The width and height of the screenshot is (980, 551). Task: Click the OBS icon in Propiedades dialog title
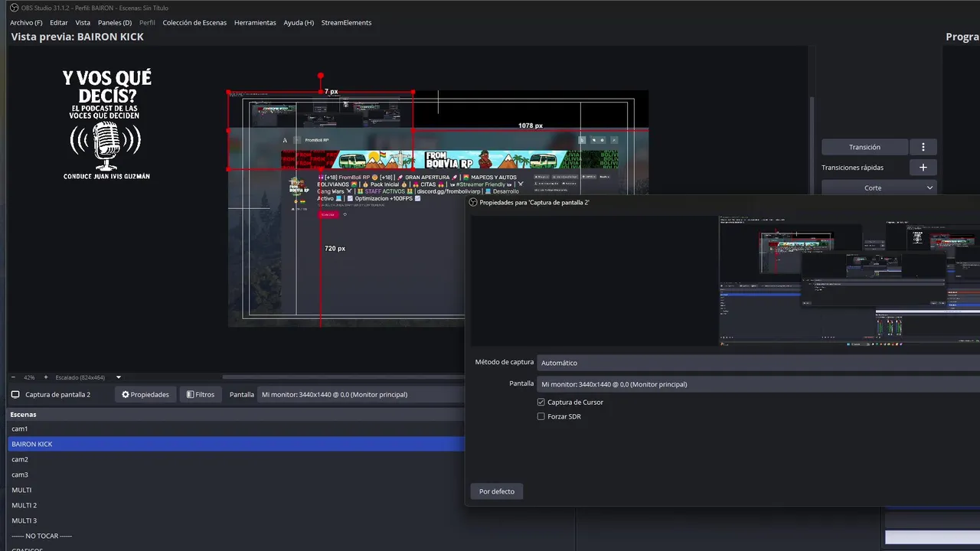pos(473,202)
